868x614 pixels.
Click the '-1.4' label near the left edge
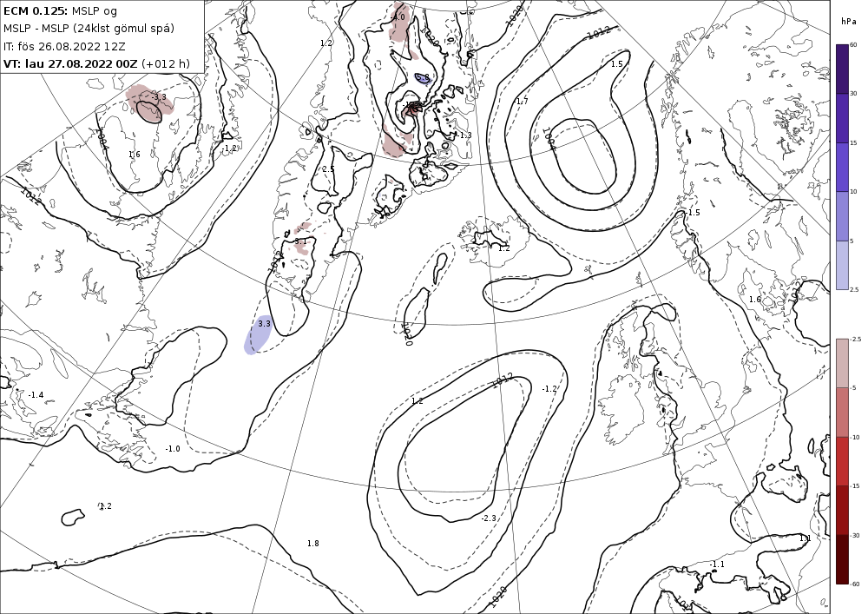click(36, 395)
